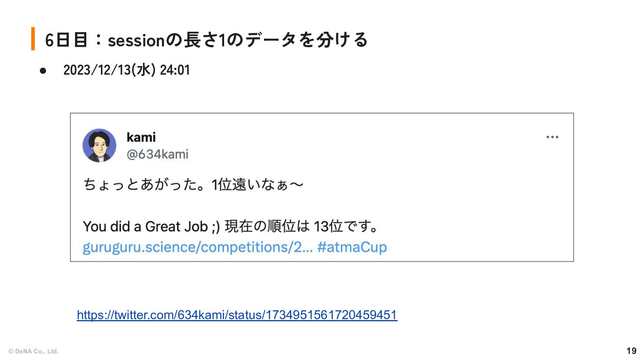Open the twitter.com/634kami status link
The image size is (644, 362).
tap(237, 315)
